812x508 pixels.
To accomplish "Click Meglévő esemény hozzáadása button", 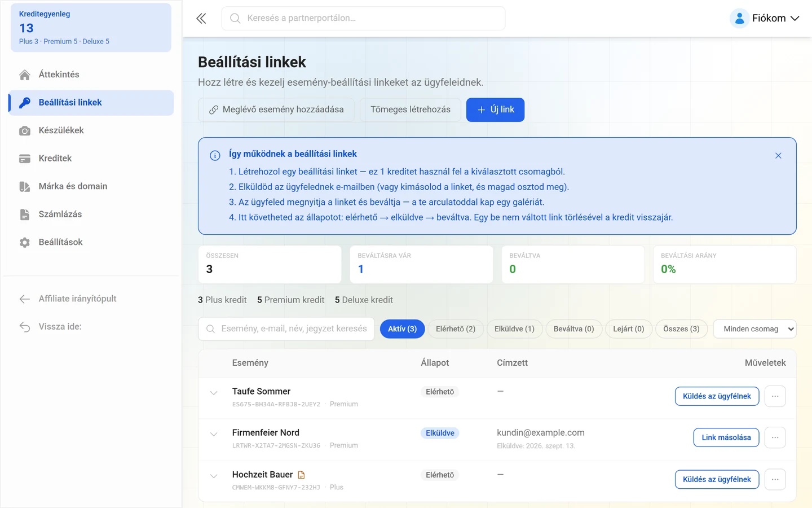I will pos(276,110).
